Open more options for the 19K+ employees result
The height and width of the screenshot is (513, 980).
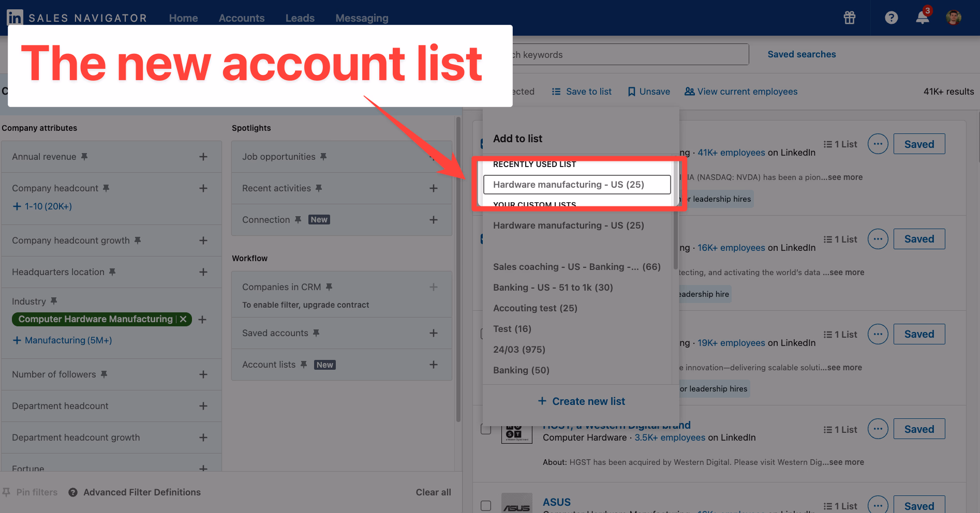878,334
